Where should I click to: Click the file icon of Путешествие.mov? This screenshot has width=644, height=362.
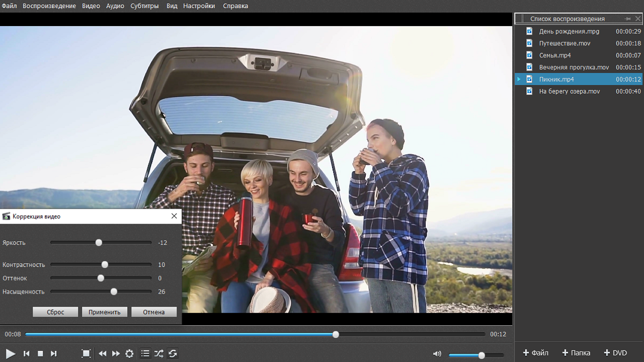529,43
